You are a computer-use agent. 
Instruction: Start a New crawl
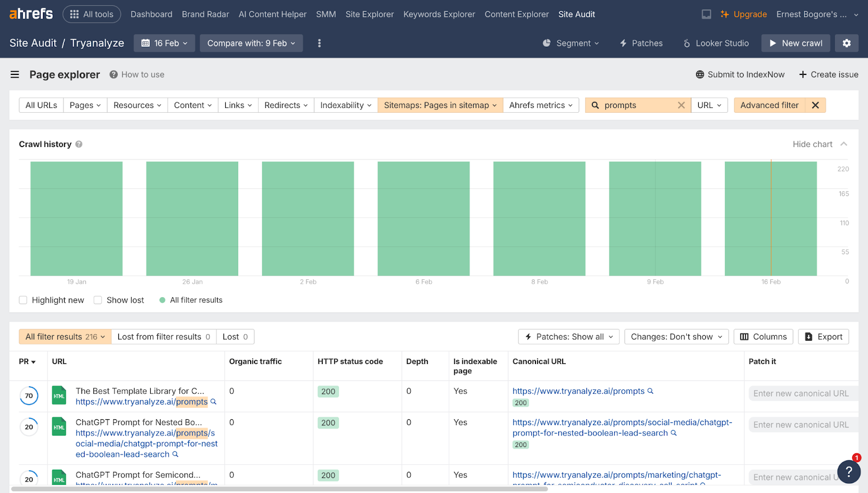coord(795,43)
